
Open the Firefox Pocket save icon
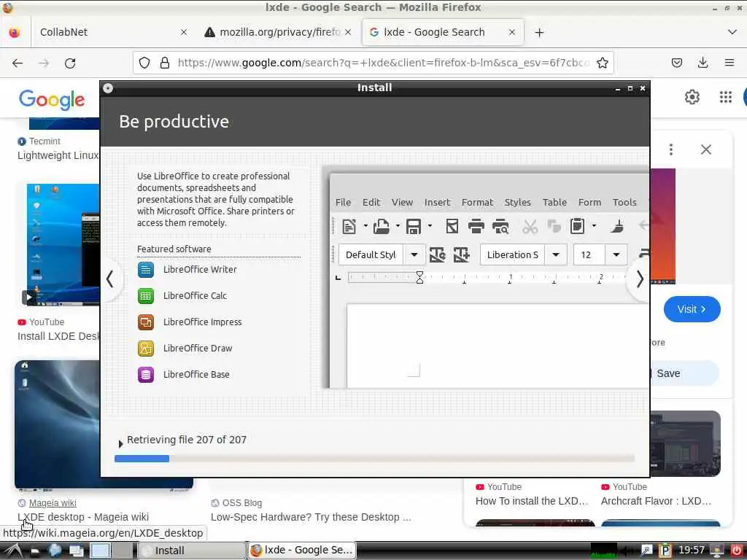(677, 63)
